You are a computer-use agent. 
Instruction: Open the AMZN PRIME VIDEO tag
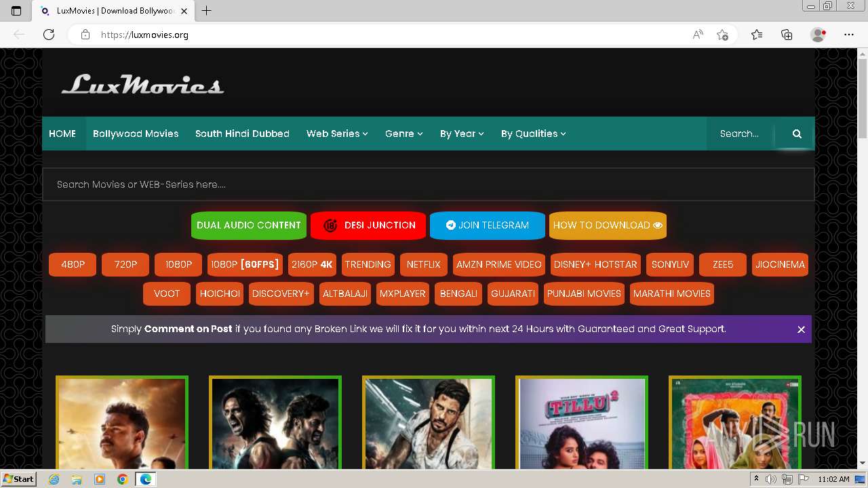click(x=499, y=264)
